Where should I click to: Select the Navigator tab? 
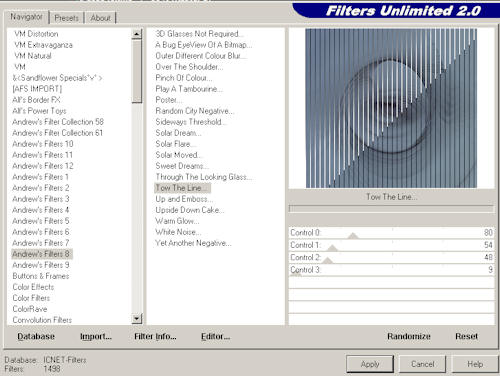click(x=26, y=17)
